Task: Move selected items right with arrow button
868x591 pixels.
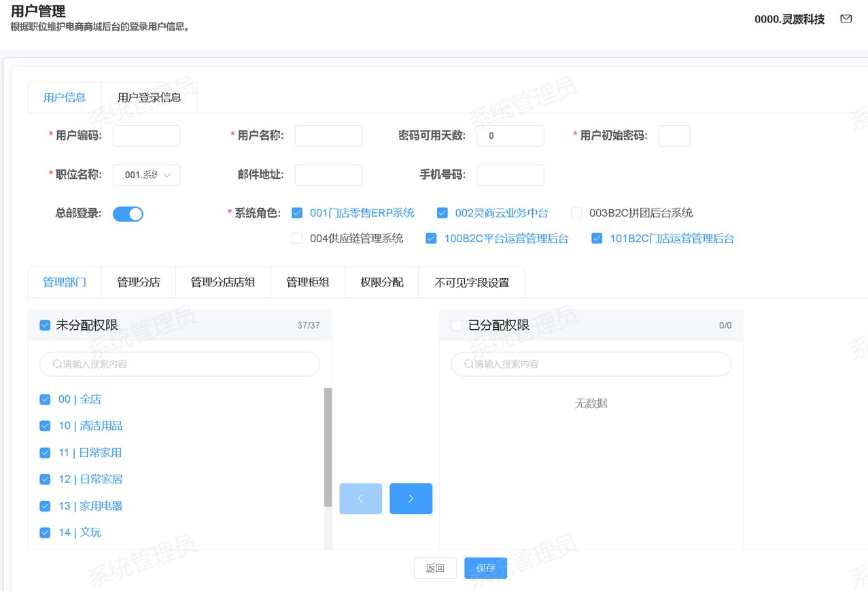Action: click(x=411, y=499)
